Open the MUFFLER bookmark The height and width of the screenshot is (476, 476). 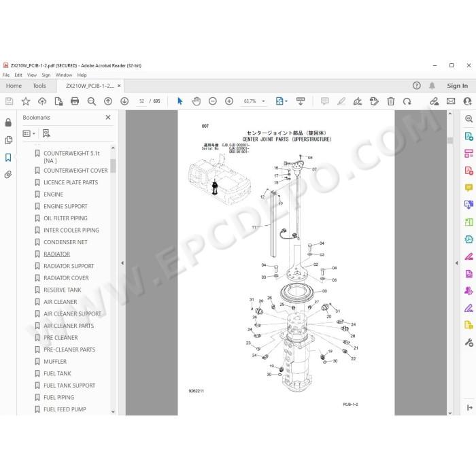click(x=55, y=362)
